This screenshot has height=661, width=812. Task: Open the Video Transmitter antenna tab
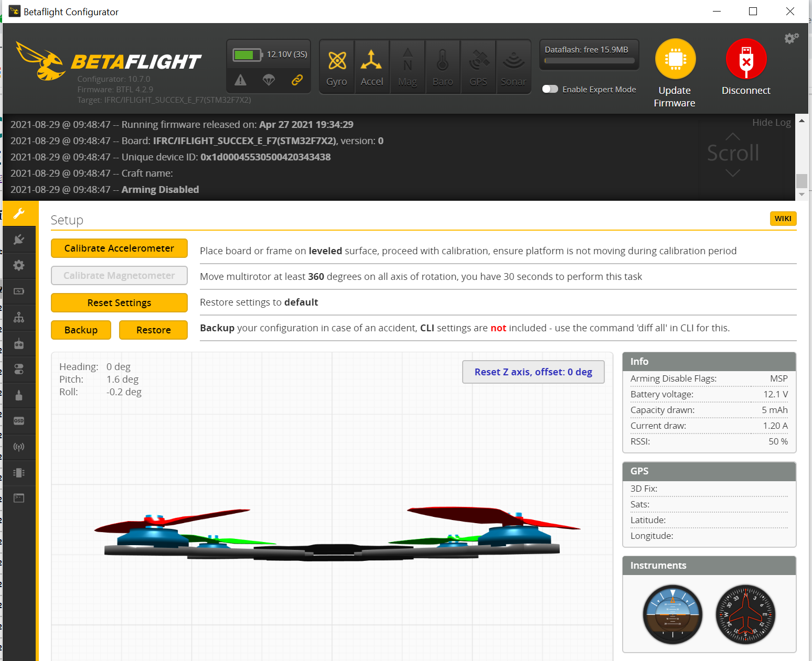pyautogui.click(x=19, y=447)
